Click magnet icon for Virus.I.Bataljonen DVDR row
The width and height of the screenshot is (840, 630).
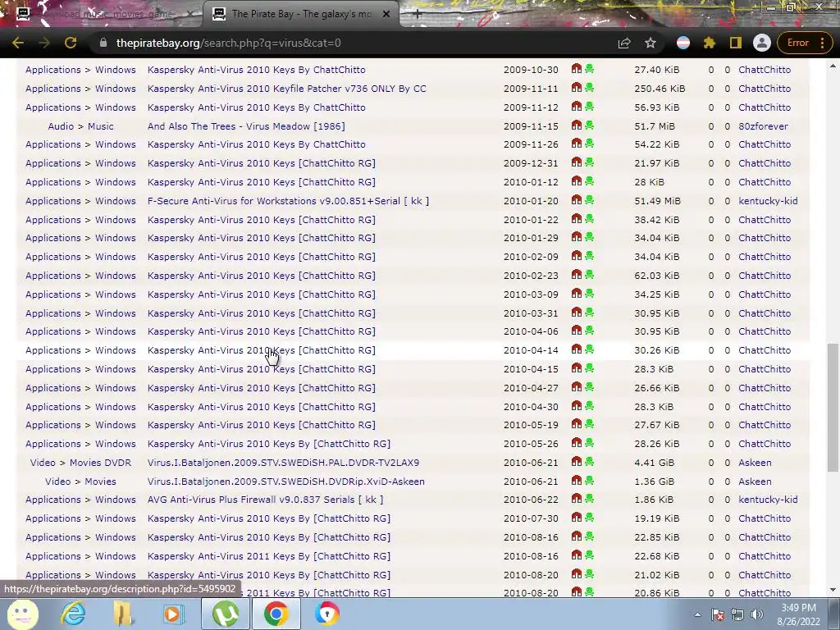click(x=577, y=462)
